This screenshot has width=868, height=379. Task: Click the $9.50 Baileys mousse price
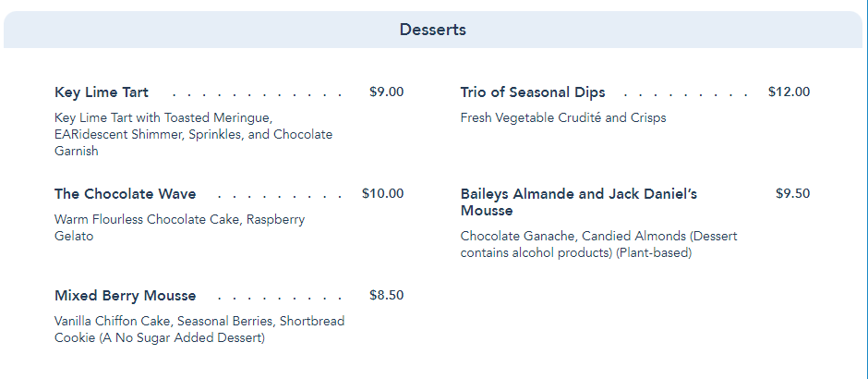tap(792, 194)
